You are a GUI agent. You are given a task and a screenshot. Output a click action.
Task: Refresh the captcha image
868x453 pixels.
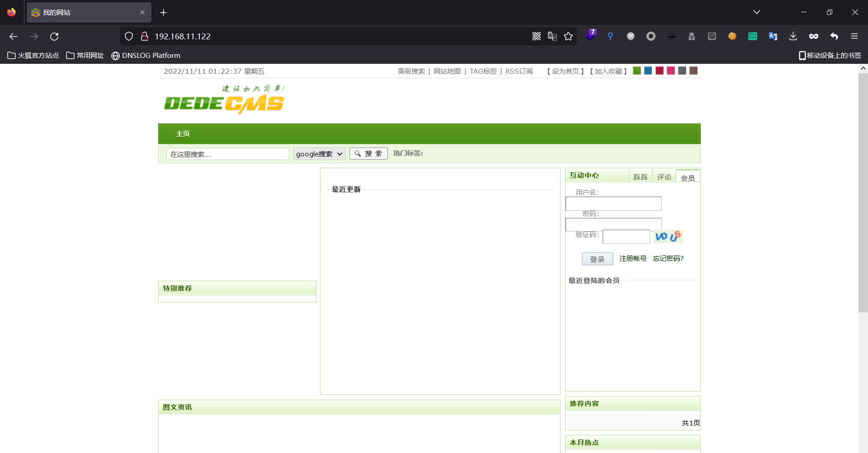[668, 236]
